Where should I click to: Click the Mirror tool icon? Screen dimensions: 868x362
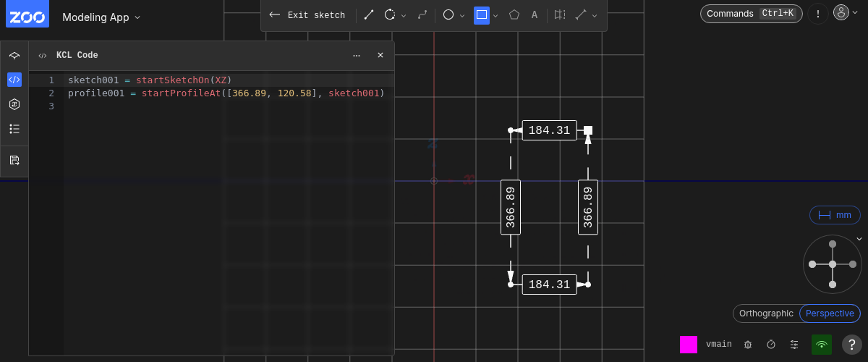559,14
